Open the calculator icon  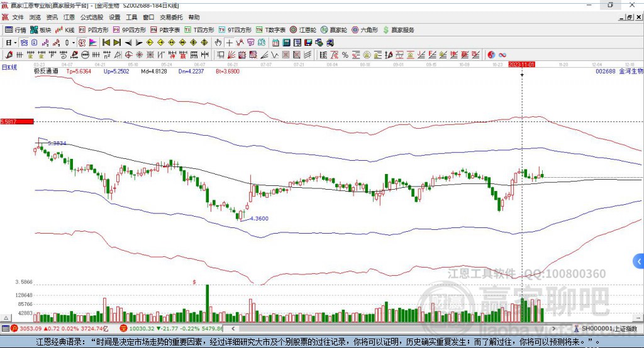coord(287,43)
